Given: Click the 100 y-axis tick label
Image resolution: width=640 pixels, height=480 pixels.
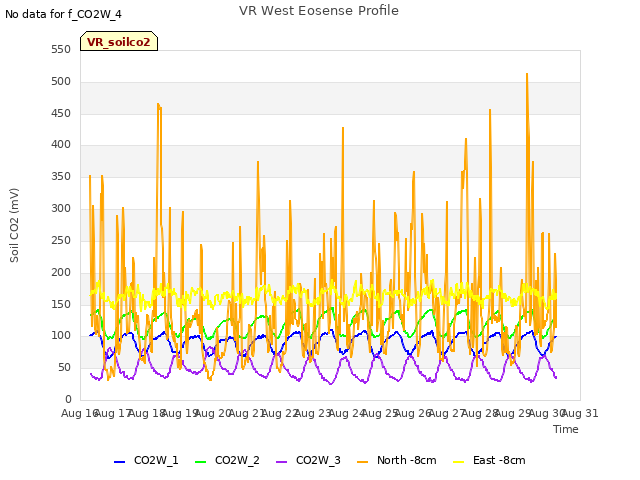Looking at the screenshot, I should point(61,336).
